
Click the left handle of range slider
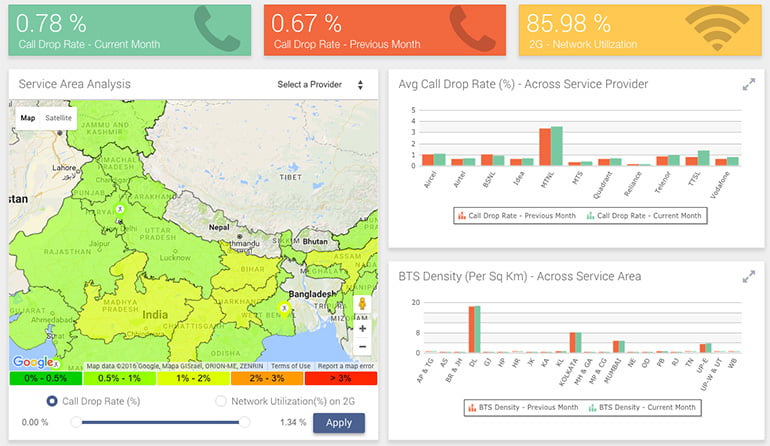pyautogui.click(x=76, y=422)
